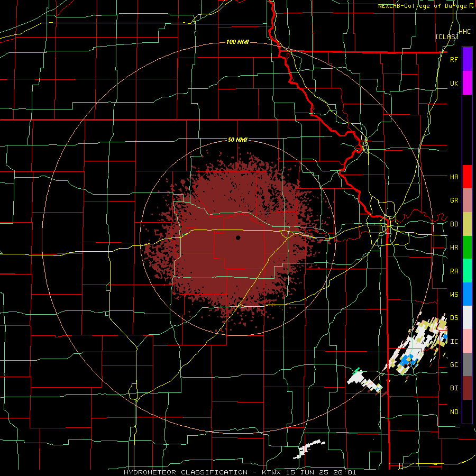Click the GR legend label

pyautogui.click(x=454, y=200)
